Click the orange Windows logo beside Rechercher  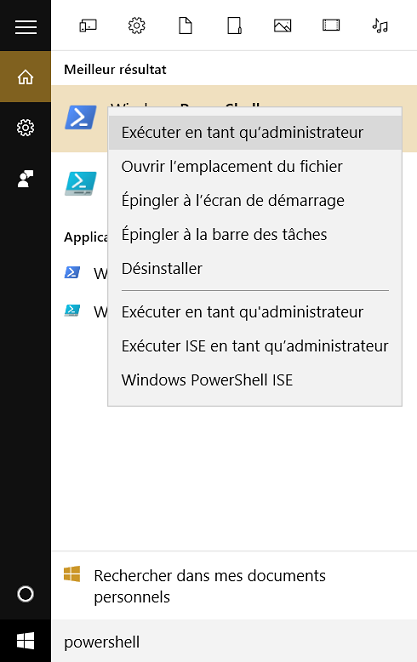(x=72, y=574)
